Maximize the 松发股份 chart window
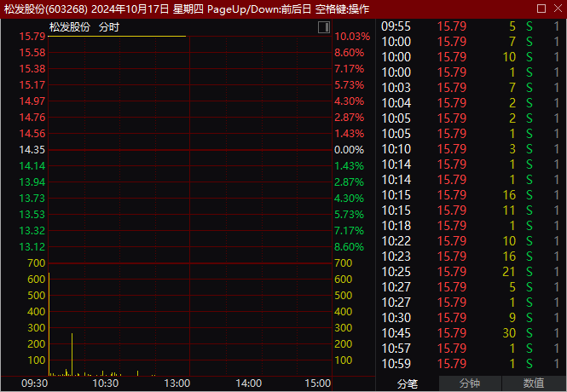 (x=541, y=8)
